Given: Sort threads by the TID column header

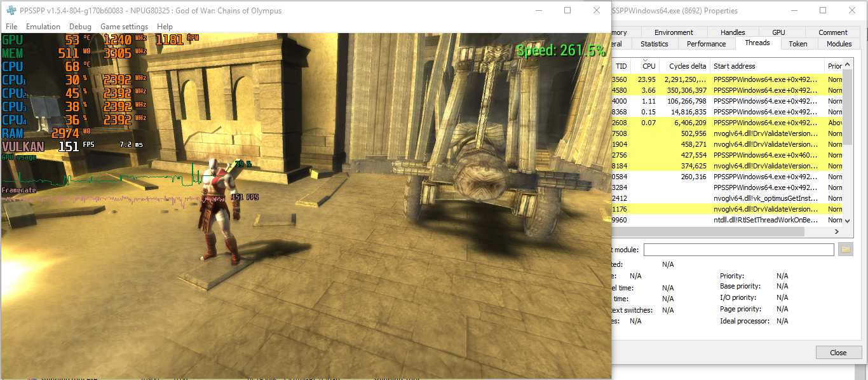Looking at the screenshot, I should 621,66.
